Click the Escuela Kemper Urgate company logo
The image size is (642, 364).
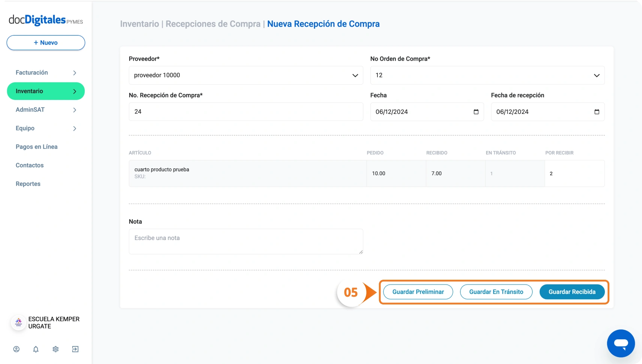(18, 322)
